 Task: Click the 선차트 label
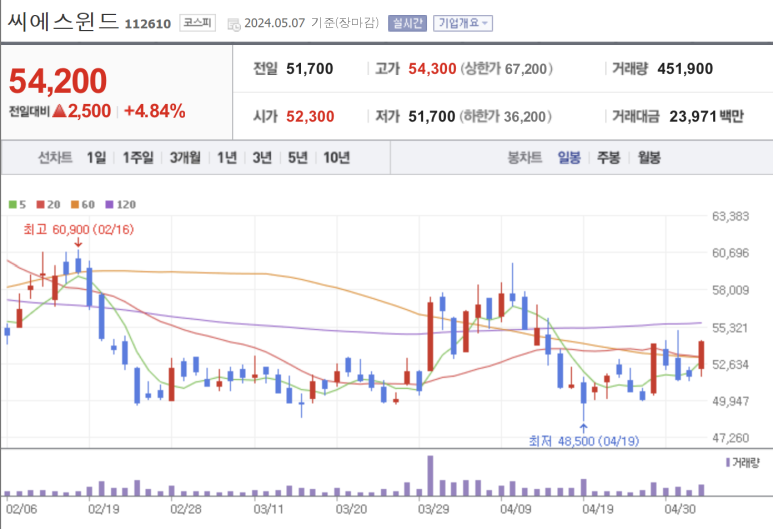(55, 158)
